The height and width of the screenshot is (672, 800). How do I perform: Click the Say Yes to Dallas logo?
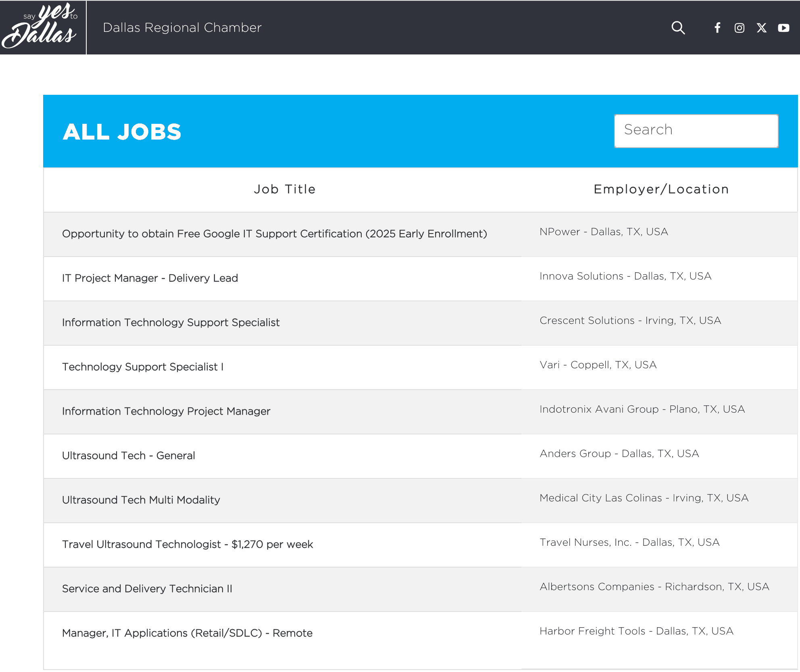[x=40, y=26]
